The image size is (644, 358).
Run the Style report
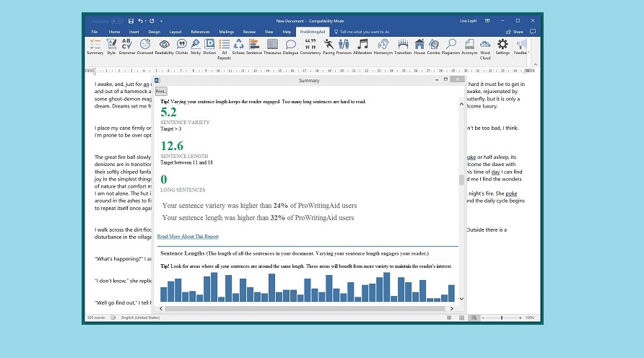pos(111,47)
